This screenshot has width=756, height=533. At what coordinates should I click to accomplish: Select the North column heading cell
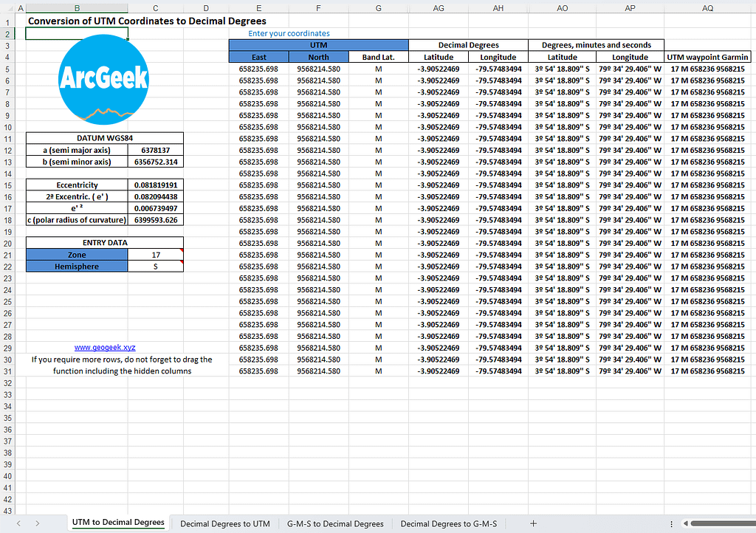(x=319, y=57)
